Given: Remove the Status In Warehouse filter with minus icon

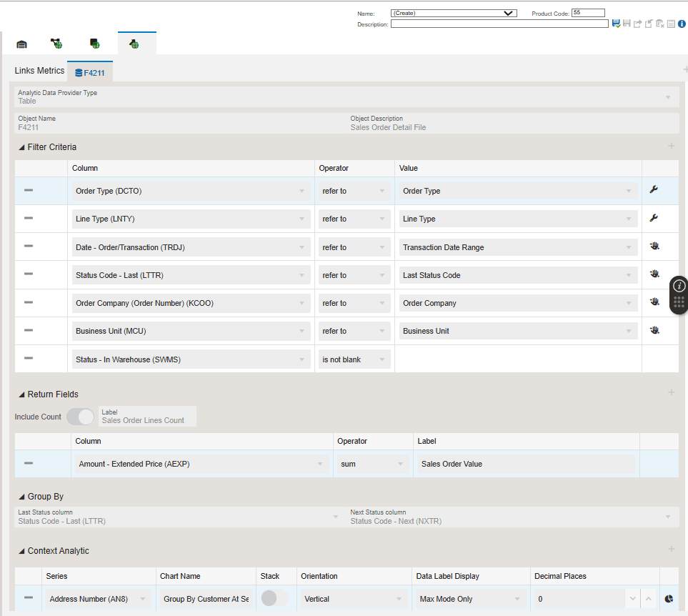Looking at the screenshot, I should pos(27,358).
